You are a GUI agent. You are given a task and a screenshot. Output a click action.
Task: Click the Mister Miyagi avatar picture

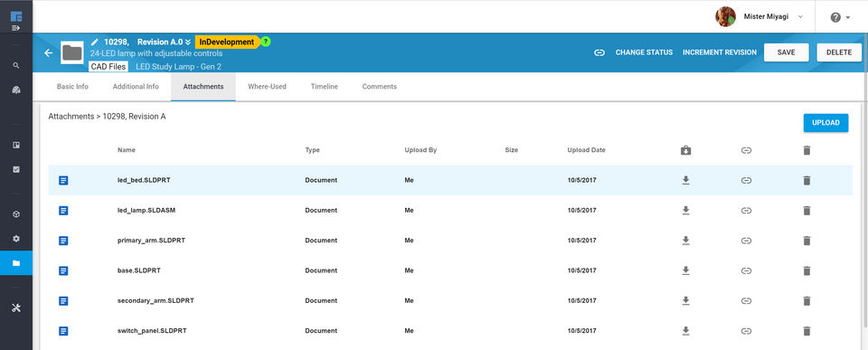(726, 16)
